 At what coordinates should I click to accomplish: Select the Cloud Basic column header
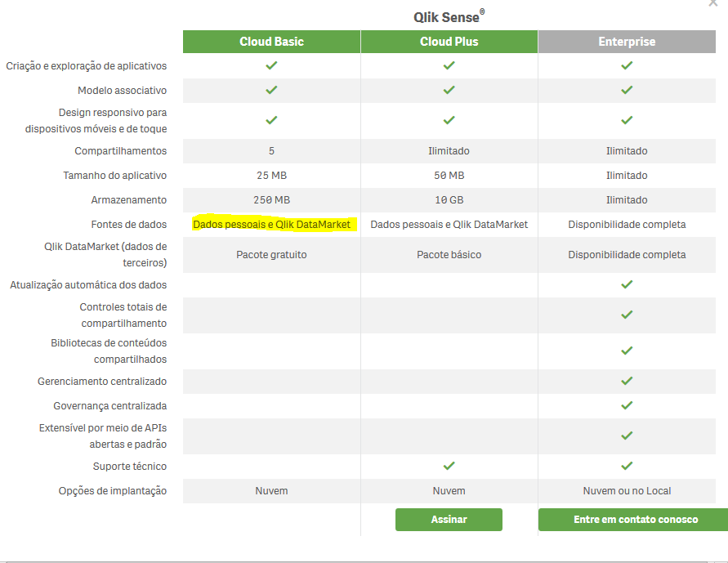[271, 42]
